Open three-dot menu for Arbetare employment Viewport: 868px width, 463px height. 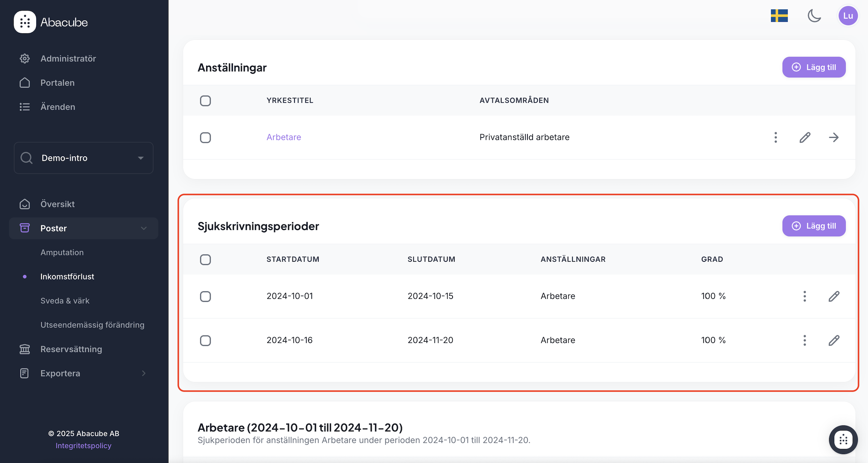(x=776, y=138)
